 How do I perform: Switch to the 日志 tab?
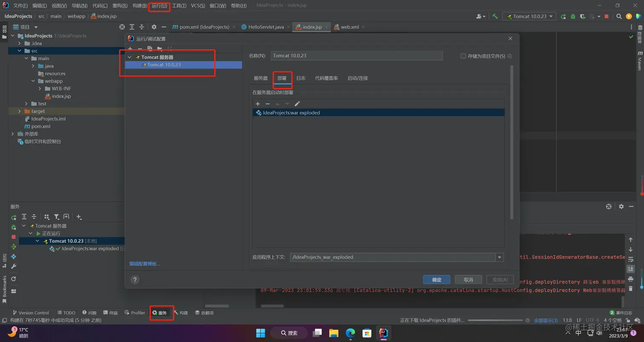[x=301, y=78]
